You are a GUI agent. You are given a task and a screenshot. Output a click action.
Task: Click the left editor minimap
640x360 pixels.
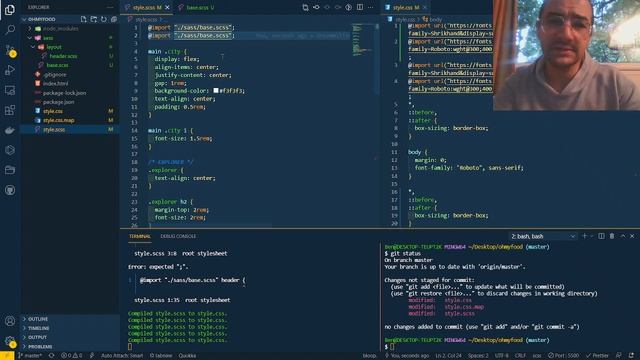[362, 40]
